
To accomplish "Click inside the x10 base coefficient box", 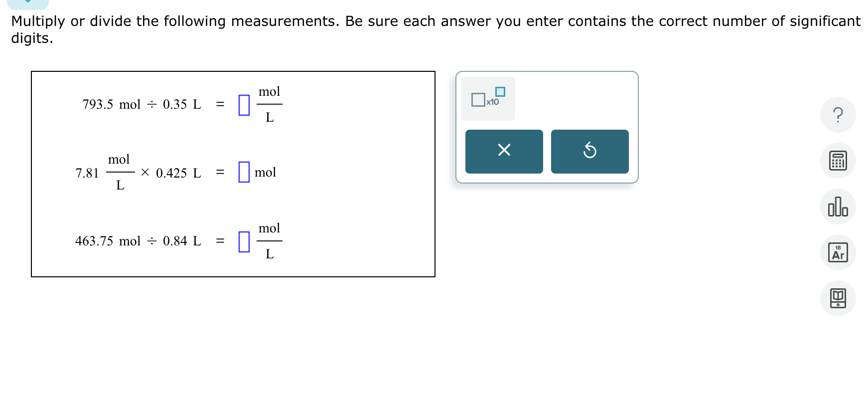I will click(478, 100).
